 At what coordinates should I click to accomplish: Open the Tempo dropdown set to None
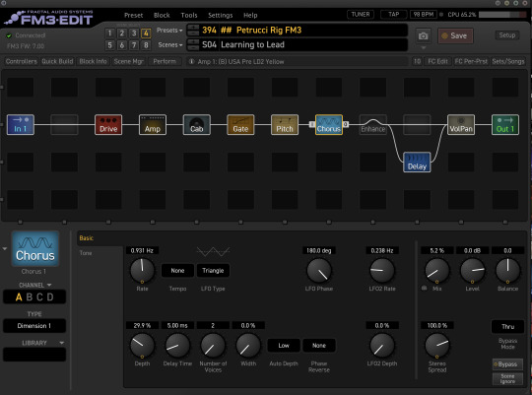(x=177, y=271)
